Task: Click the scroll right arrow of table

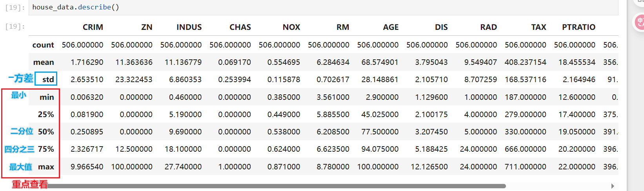Action: pyautogui.click(x=613, y=186)
